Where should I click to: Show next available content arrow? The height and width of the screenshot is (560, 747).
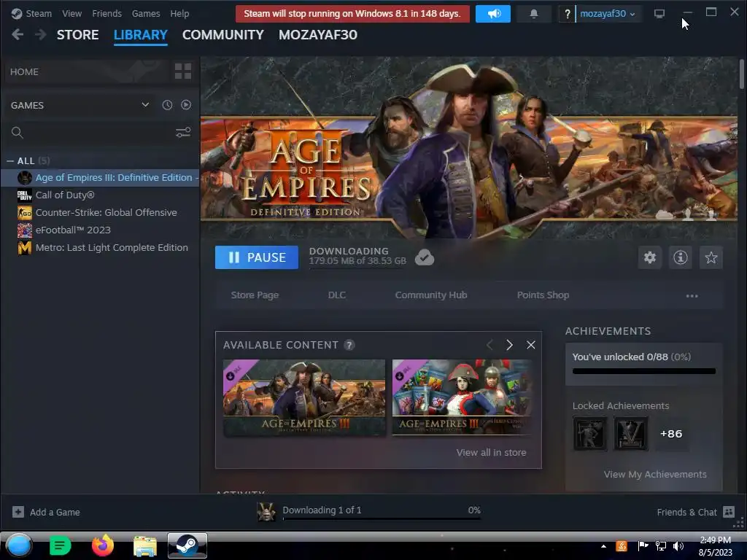coord(509,345)
